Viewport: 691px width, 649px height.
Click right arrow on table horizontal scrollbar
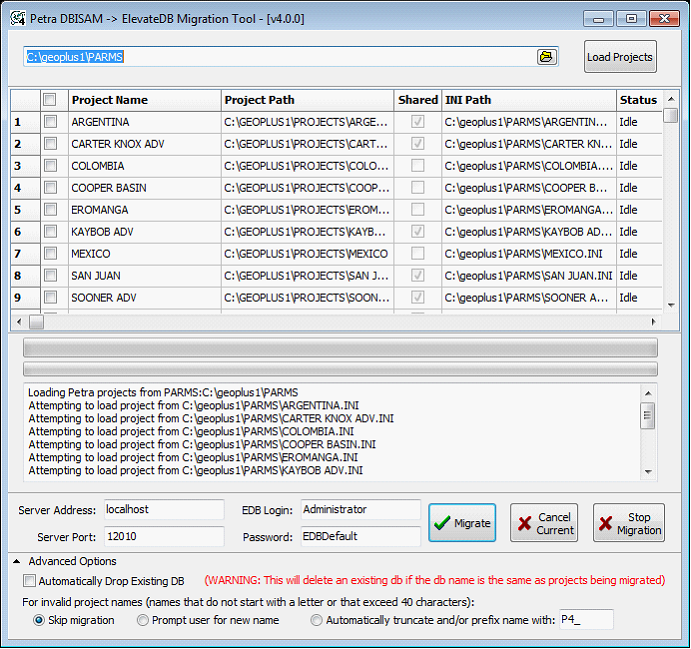click(653, 322)
